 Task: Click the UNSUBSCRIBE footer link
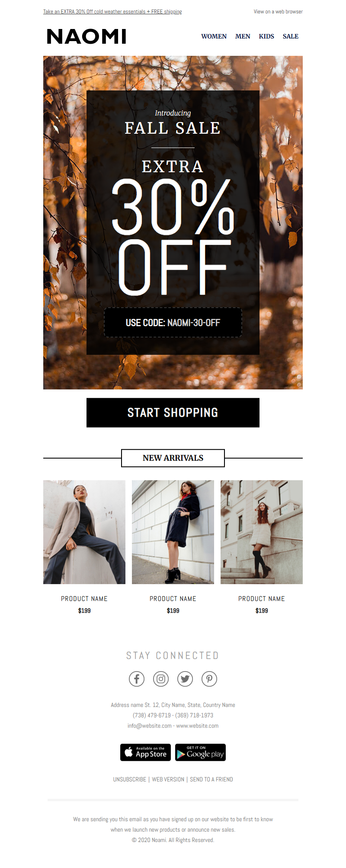click(x=130, y=779)
